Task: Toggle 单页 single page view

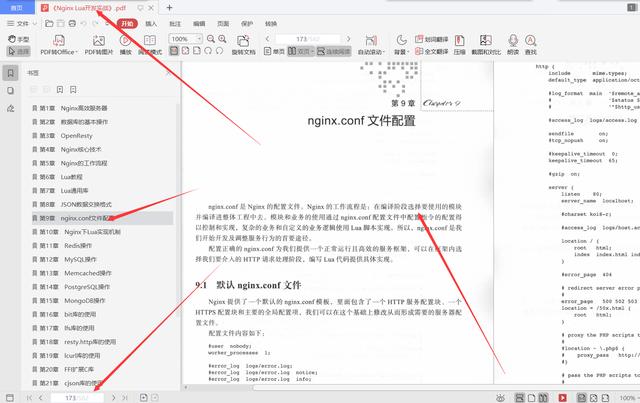Action: 274,51
